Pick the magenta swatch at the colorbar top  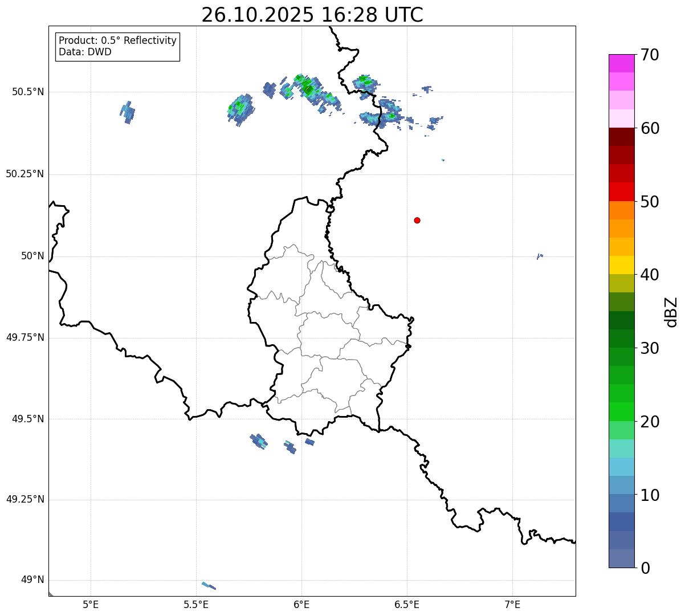coord(621,63)
